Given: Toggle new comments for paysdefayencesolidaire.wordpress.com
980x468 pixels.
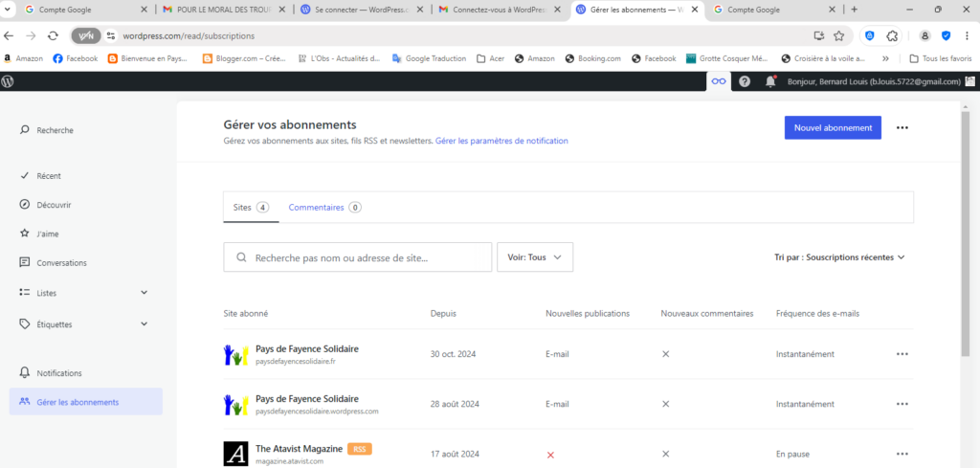Looking at the screenshot, I should [665, 404].
